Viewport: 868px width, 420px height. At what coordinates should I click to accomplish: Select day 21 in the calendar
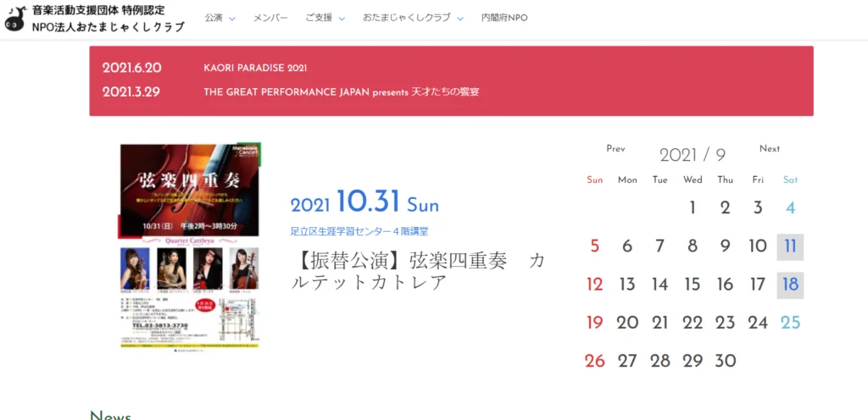(x=659, y=323)
